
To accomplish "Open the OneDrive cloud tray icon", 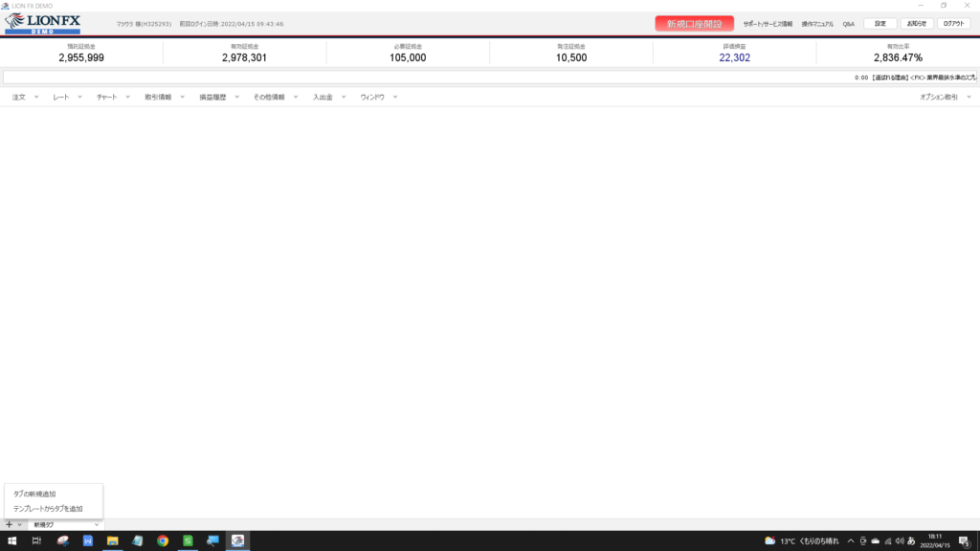I will click(875, 541).
